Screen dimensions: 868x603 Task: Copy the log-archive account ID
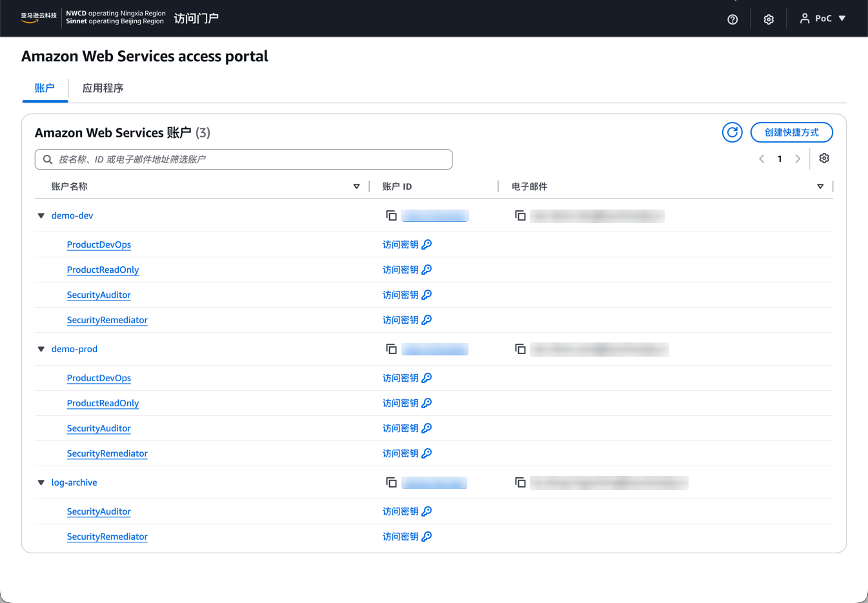(x=391, y=482)
